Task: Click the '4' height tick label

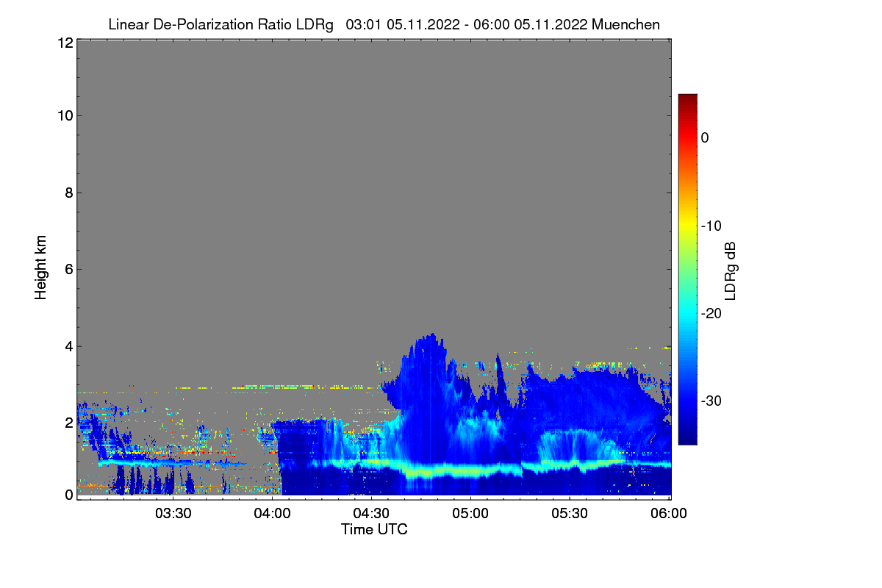Action: coord(68,345)
